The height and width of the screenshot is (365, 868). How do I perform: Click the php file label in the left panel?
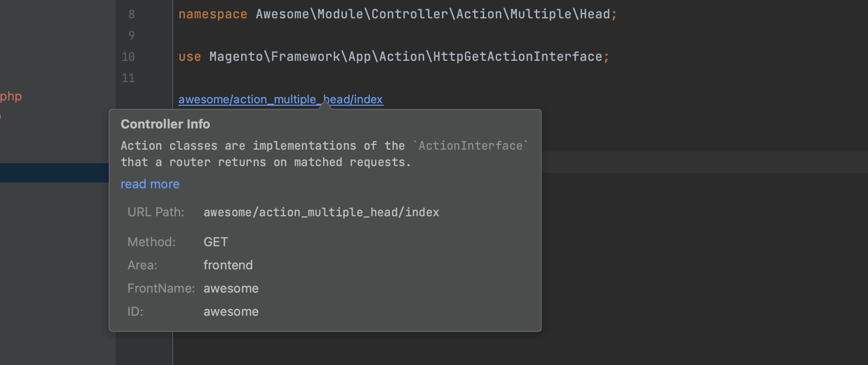[x=11, y=97]
